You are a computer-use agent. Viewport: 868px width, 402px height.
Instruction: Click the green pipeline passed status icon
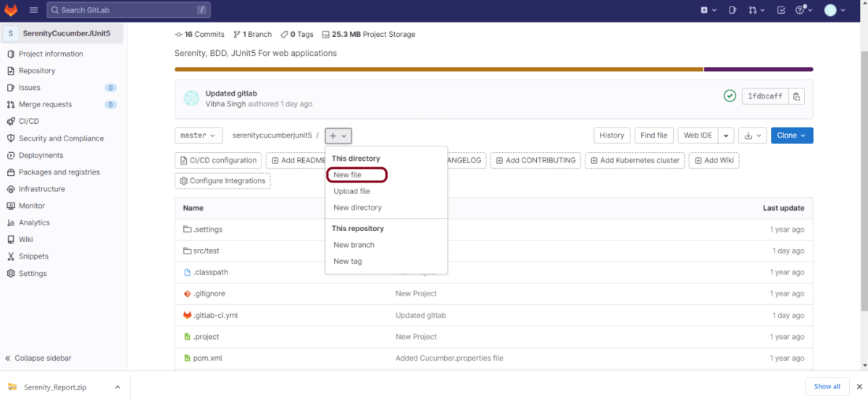[x=730, y=96]
